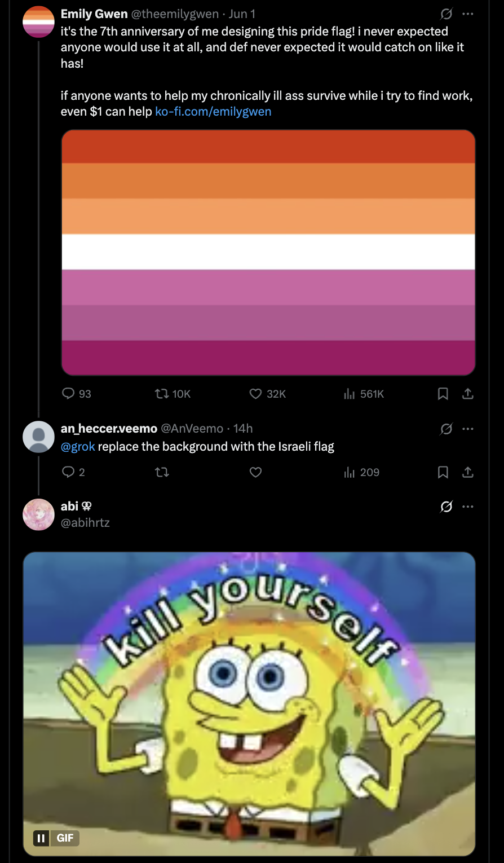Open the ko-fi.com/emilygwen link

213,112
